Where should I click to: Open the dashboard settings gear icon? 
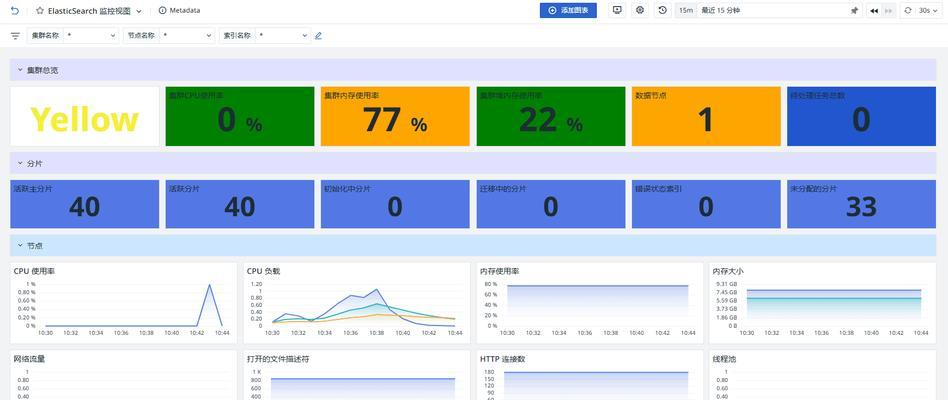640,10
